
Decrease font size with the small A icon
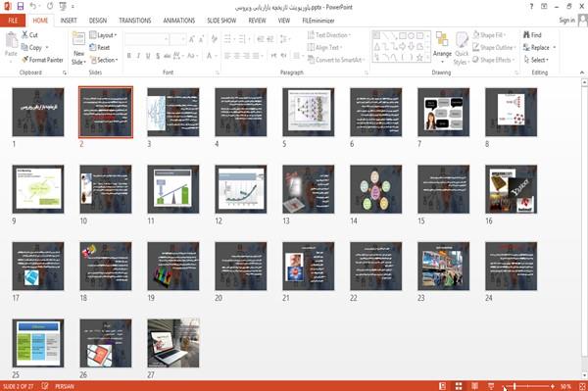[201, 38]
